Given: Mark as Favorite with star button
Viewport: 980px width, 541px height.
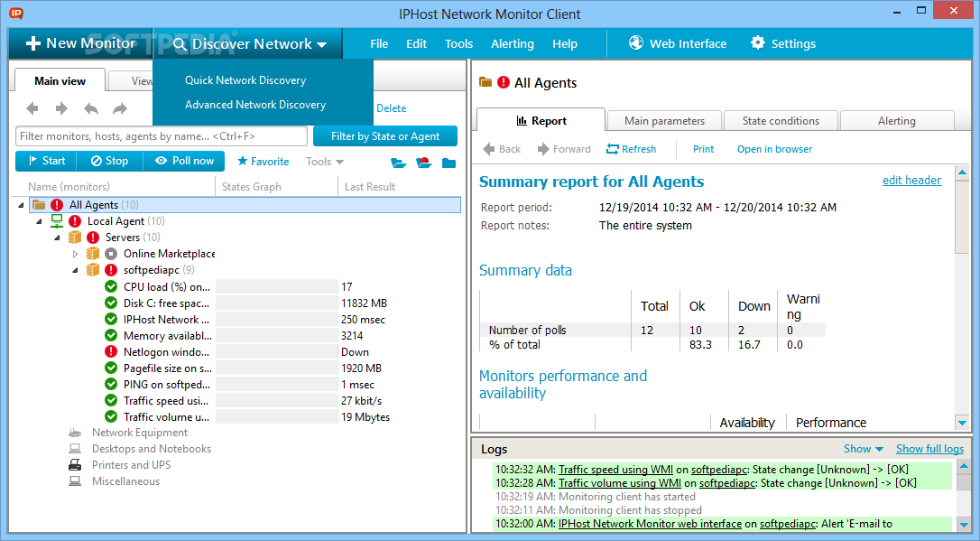Looking at the screenshot, I should point(263,162).
